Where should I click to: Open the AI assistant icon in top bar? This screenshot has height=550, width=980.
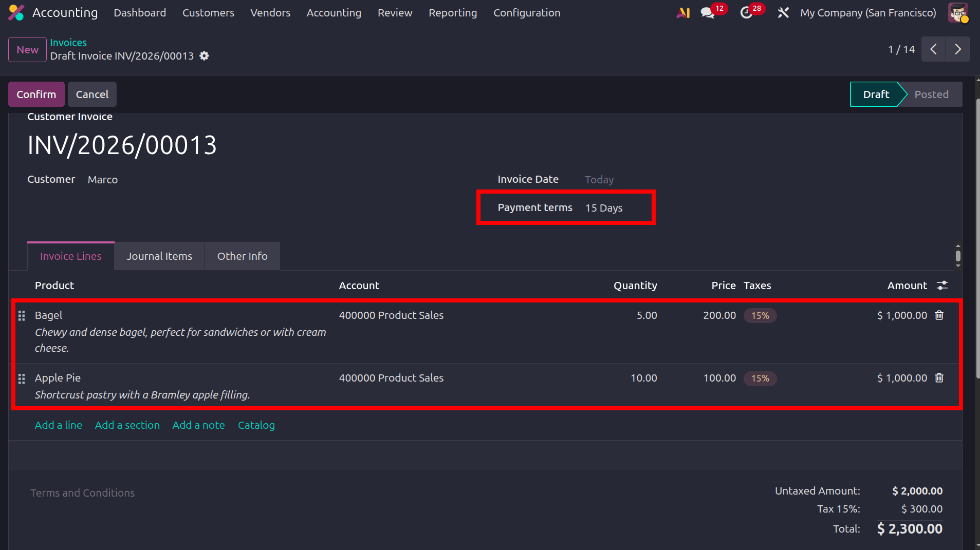(683, 13)
